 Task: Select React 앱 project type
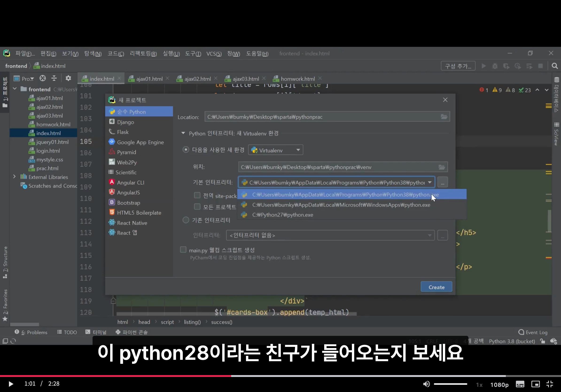coord(139,233)
